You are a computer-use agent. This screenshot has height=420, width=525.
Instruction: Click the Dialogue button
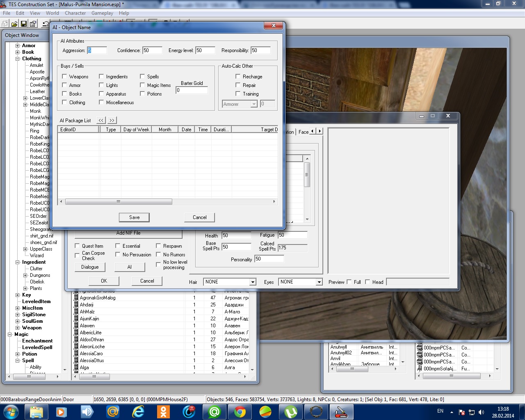point(90,267)
